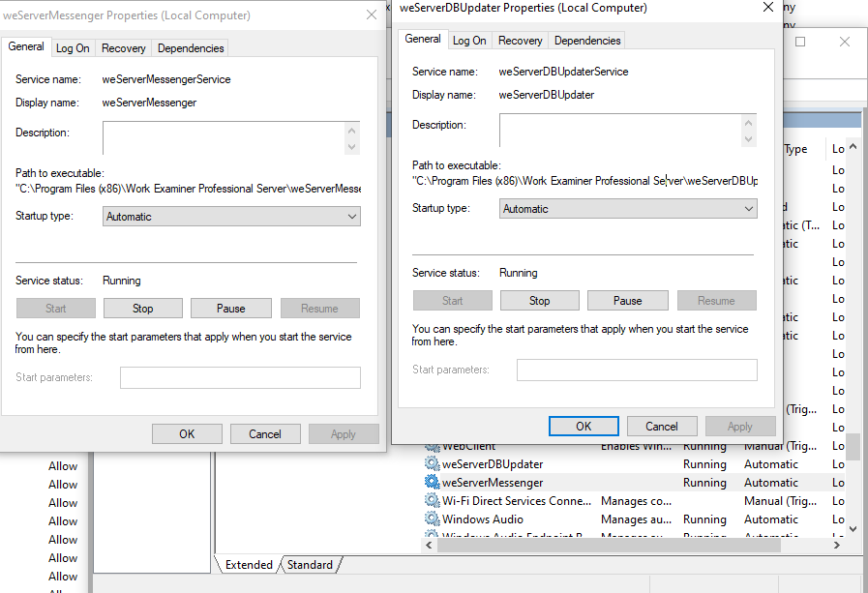
Task: Click the weServerDBUpdater gear icon in services list
Action: tap(432, 464)
